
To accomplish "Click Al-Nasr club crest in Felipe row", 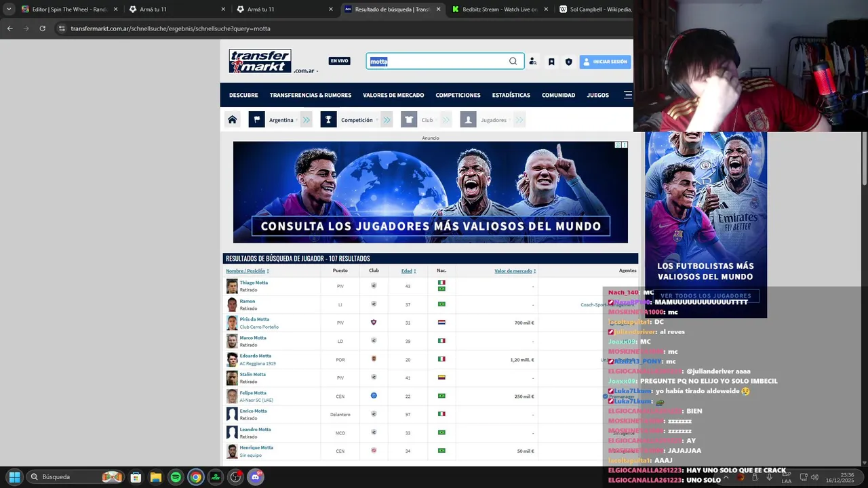I will pyautogui.click(x=374, y=396).
